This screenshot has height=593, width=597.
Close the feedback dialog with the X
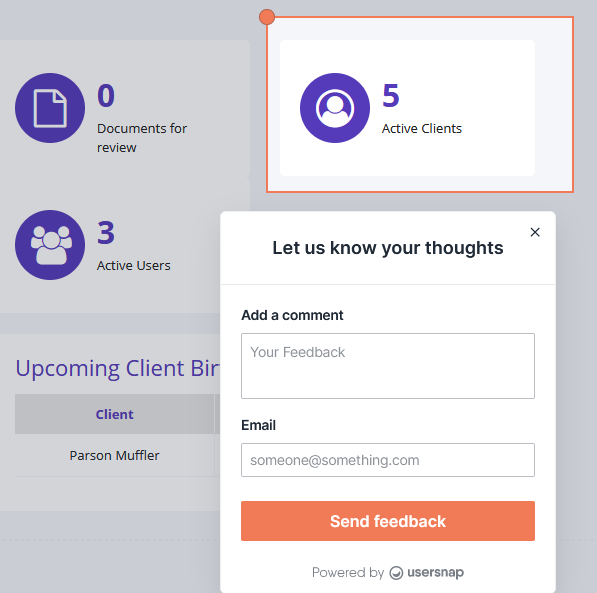(535, 232)
